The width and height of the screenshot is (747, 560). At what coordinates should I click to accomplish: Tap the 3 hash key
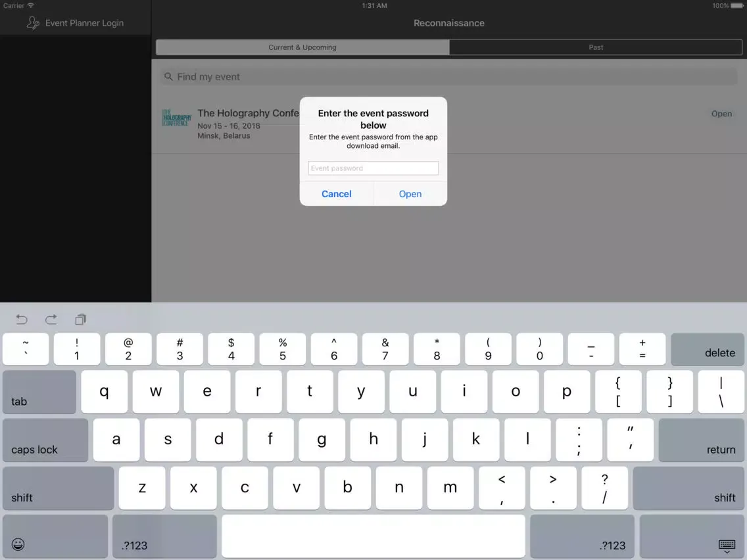pos(180,349)
